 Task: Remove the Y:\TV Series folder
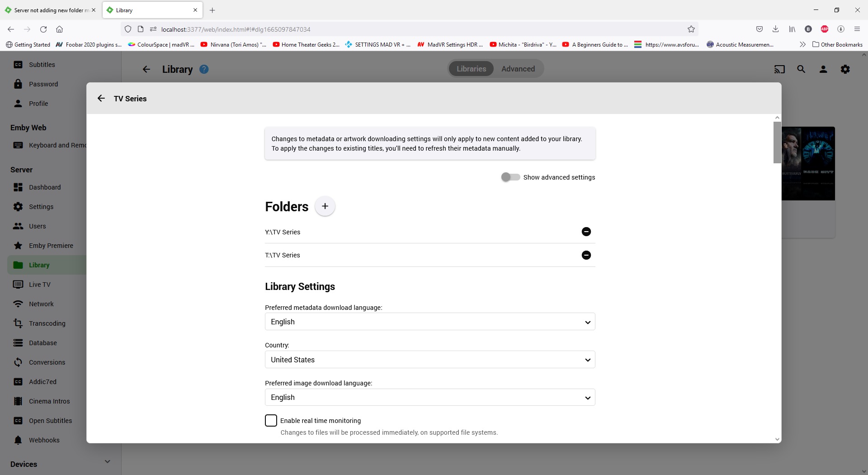click(586, 232)
